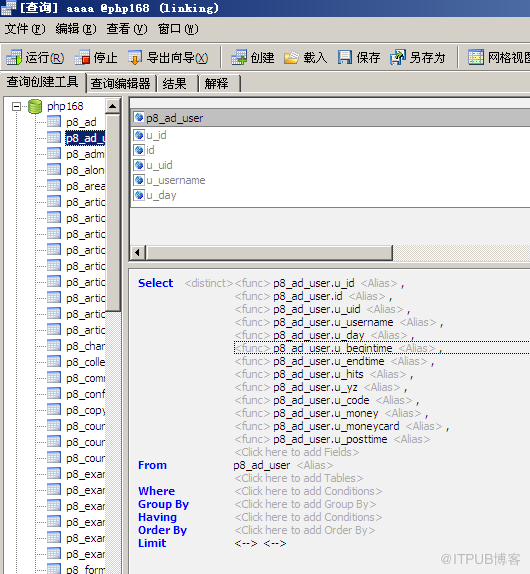This screenshot has height=574, width=530.
Task: Click the table icon beside p8_com
Action: pos(54,378)
